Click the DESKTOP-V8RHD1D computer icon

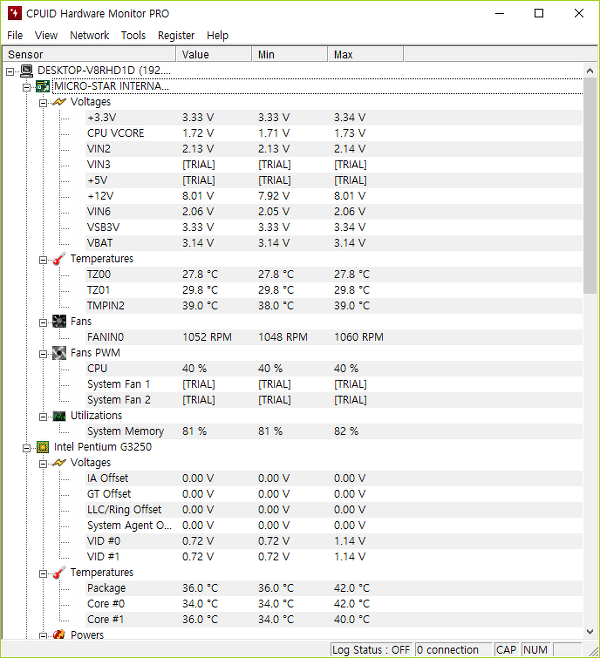26,70
